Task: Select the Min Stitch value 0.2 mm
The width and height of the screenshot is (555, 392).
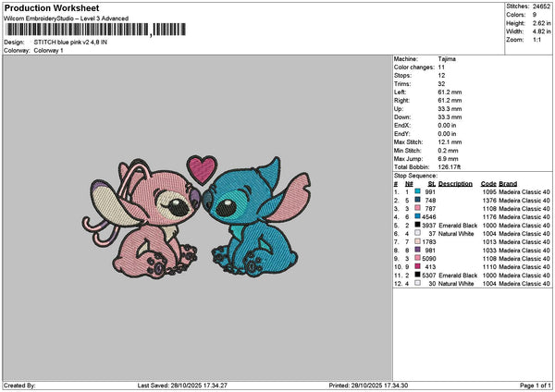Action: [x=448, y=151]
